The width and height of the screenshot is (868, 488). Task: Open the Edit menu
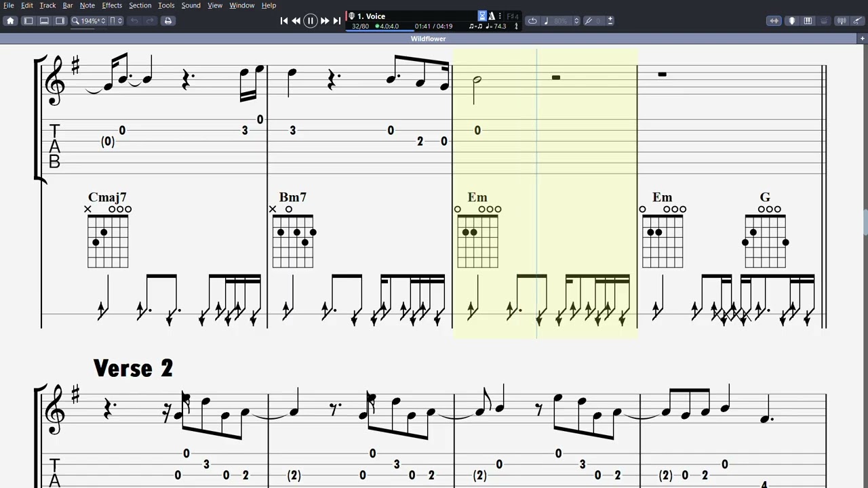click(x=27, y=5)
